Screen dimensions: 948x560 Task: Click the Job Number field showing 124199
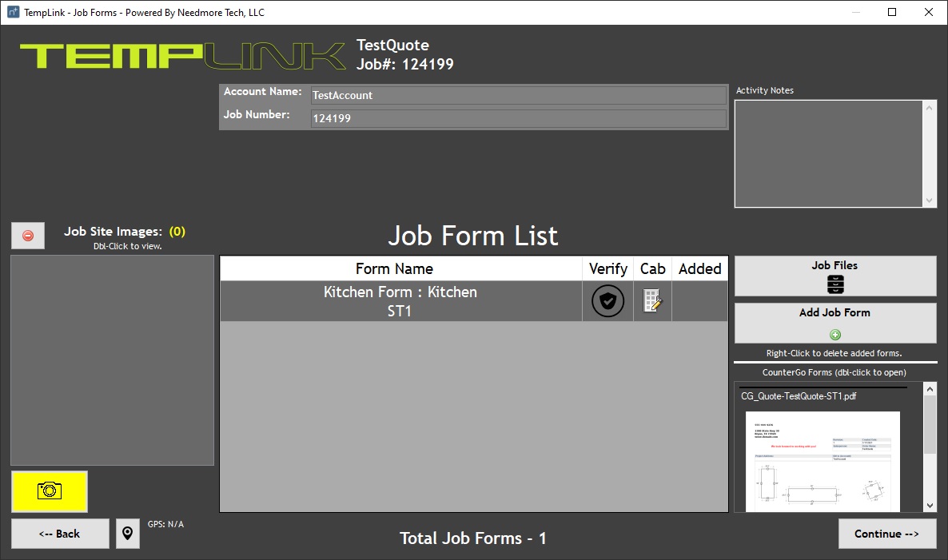[x=518, y=117]
